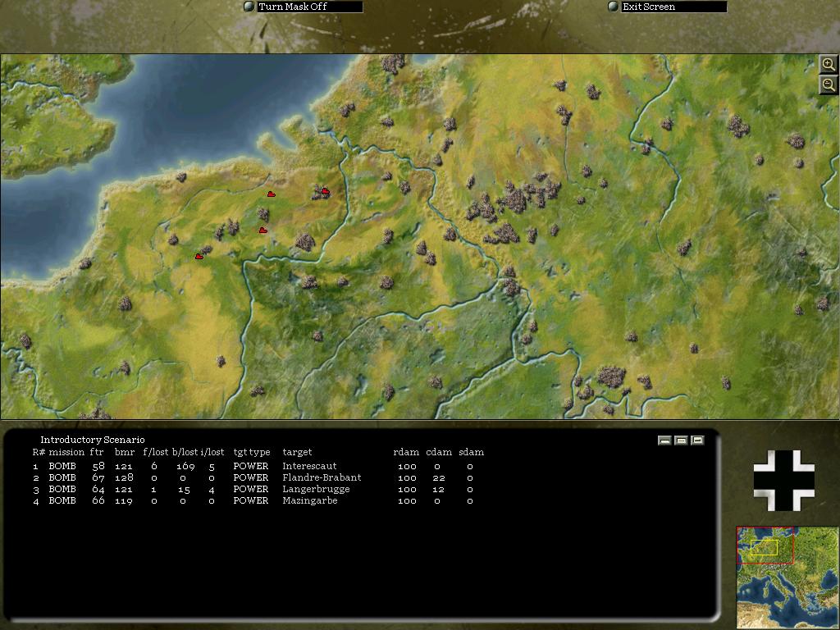Click bomber count 128

click(x=124, y=477)
